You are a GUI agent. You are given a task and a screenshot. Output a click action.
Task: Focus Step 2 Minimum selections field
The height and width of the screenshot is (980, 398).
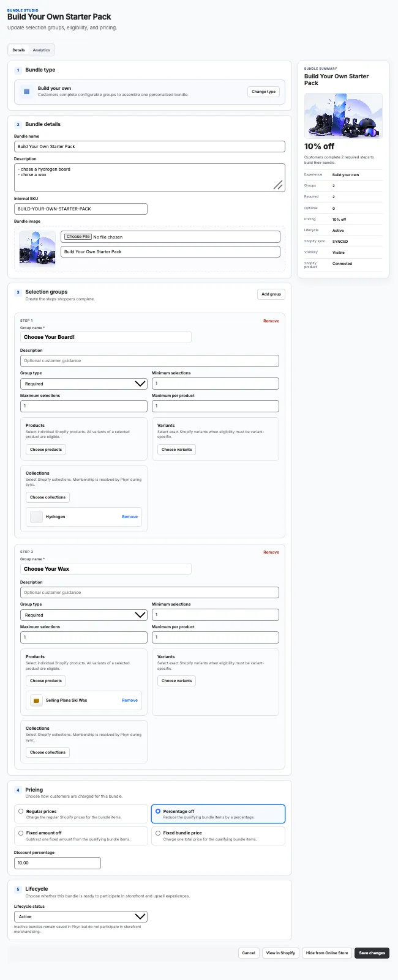(216, 615)
